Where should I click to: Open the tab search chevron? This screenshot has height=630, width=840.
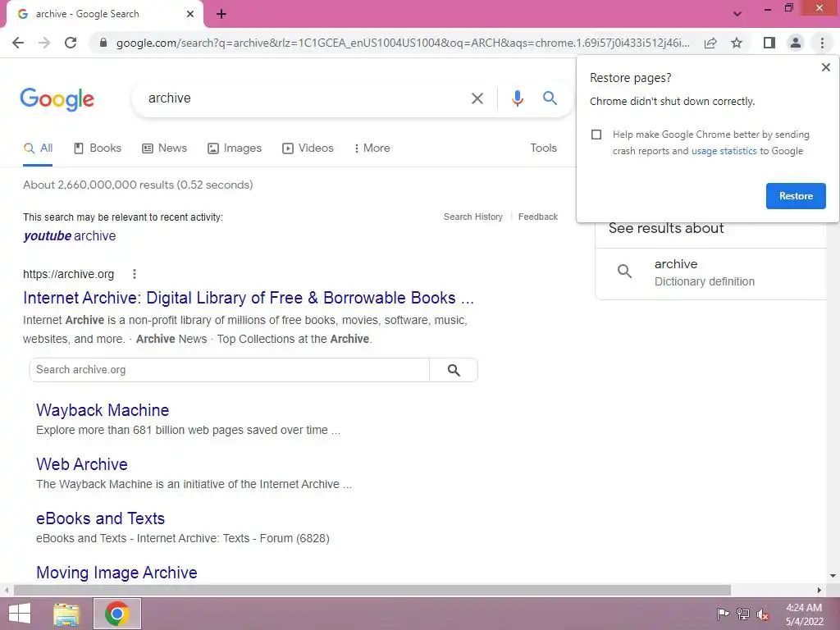pyautogui.click(x=737, y=14)
